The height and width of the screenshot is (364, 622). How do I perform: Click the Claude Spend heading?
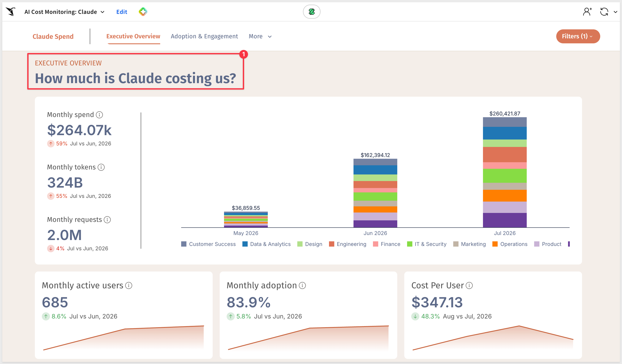[53, 37]
